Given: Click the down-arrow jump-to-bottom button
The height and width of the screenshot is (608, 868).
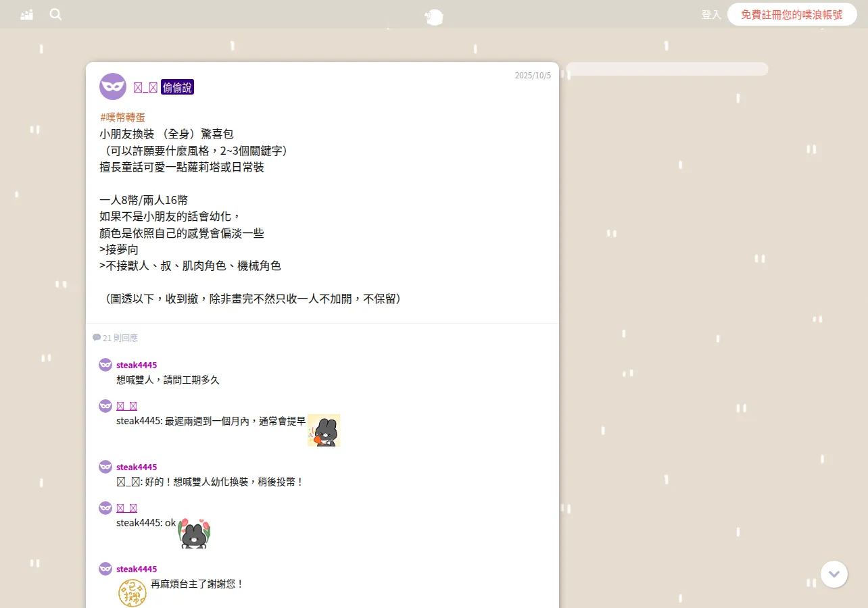Looking at the screenshot, I should (x=834, y=574).
